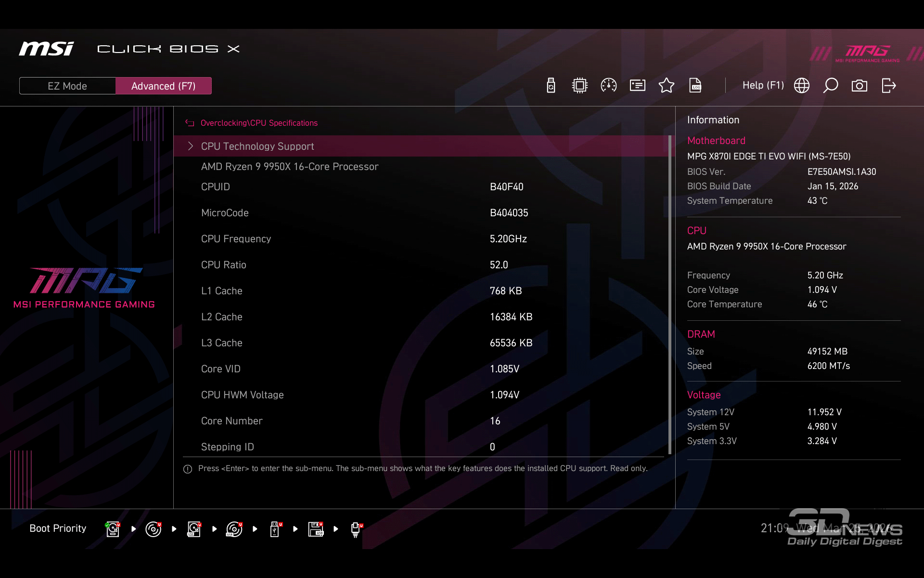Switch to EZ Mode
The width and height of the screenshot is (924, 578).
point(67,86)
